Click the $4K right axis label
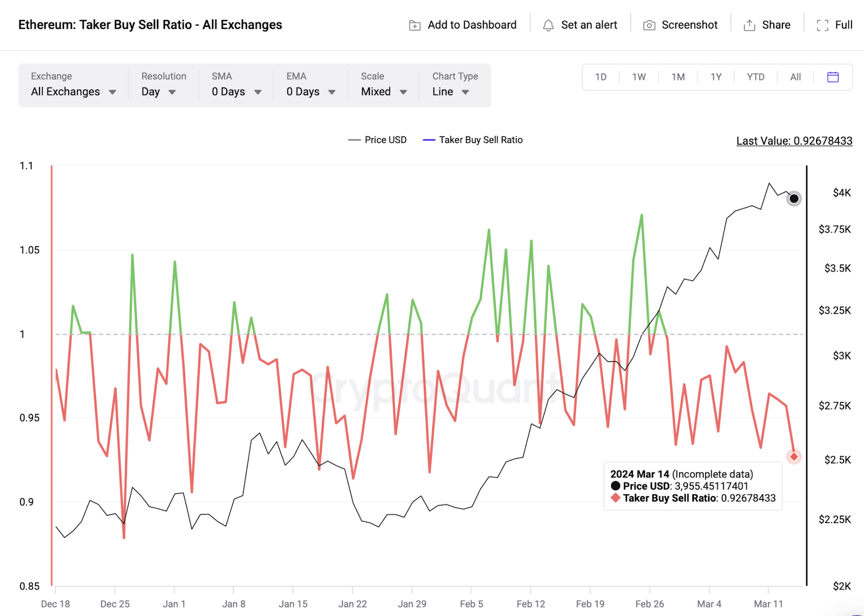 pos(842,193)
